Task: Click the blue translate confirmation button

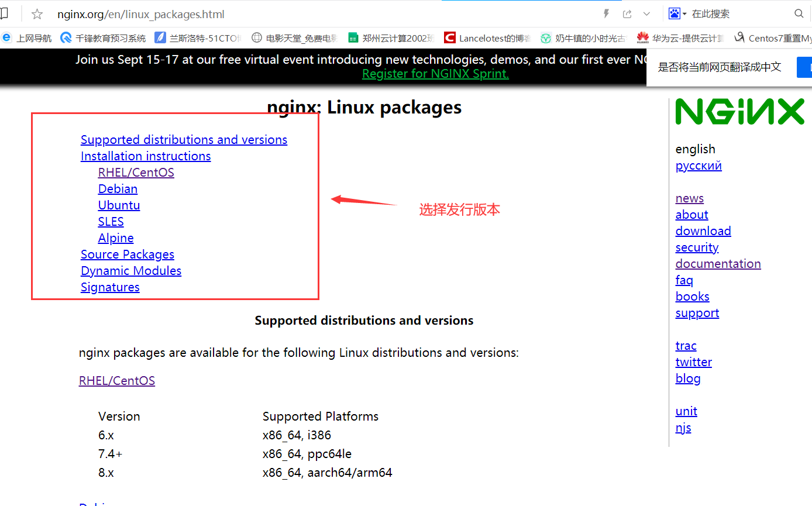Action: click(804, 67)
